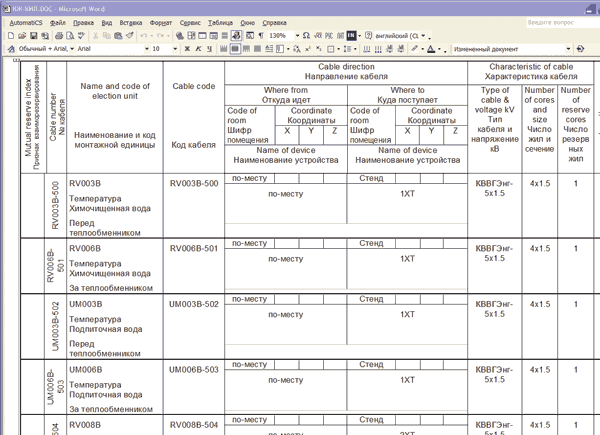Click the 'Characteristic of cable' header cell
The width and height of the screenshot is (600, 435).
(x=531, y=72)
